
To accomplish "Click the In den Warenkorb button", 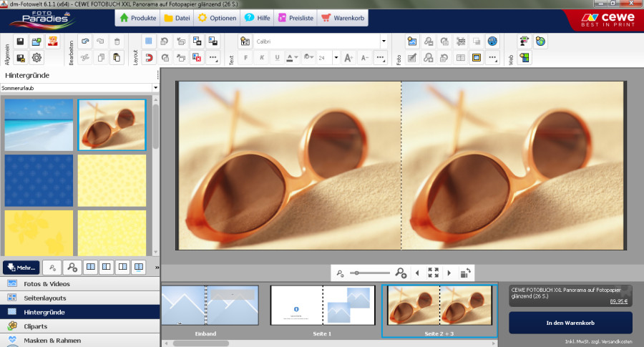I will [x=570, y=323].
